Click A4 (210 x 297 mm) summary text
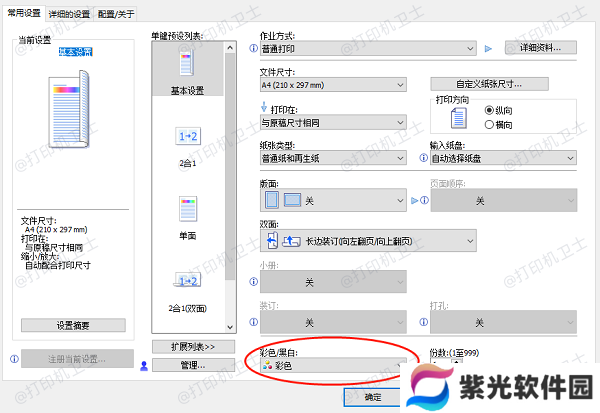The height and width of the screenshot is (413, 600). 56,230
